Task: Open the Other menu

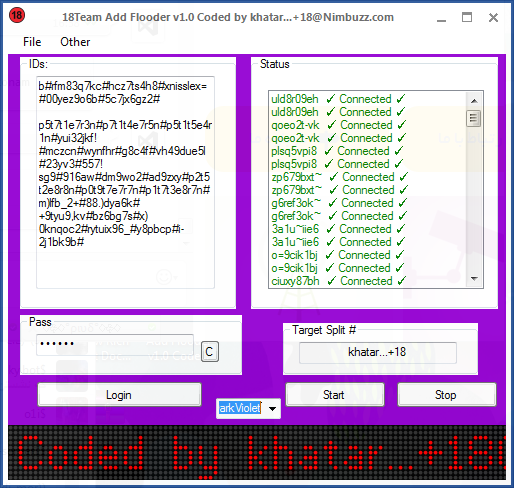Action: pos(75,42)
